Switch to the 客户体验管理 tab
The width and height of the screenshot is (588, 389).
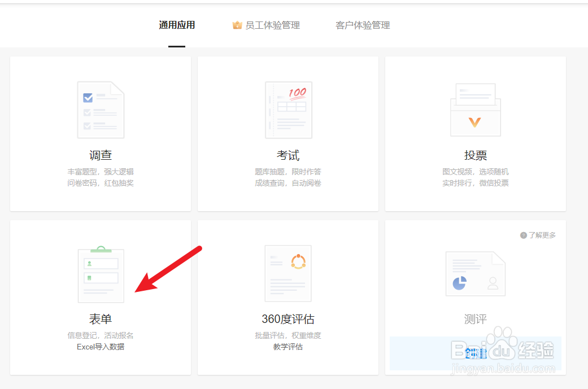[x=362, y=25]
